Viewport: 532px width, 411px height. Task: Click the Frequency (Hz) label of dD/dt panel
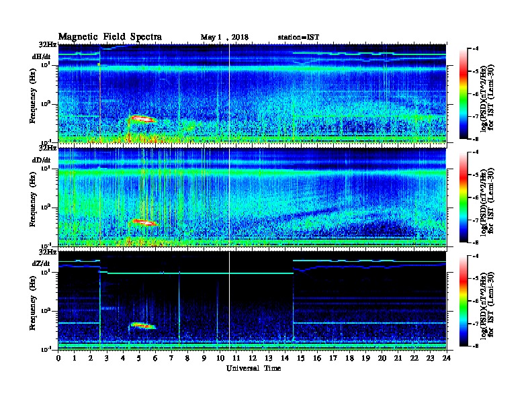[x=33, y=199]
